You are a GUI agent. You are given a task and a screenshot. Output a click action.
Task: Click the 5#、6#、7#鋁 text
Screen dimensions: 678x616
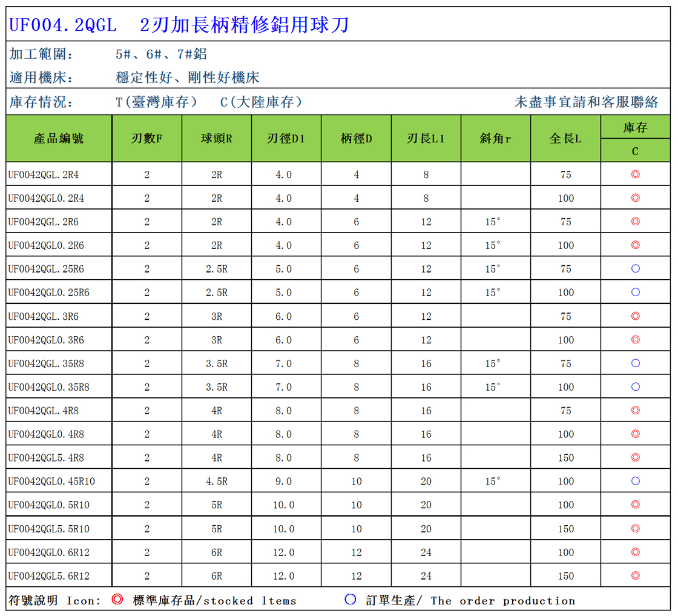pos(161,54)
